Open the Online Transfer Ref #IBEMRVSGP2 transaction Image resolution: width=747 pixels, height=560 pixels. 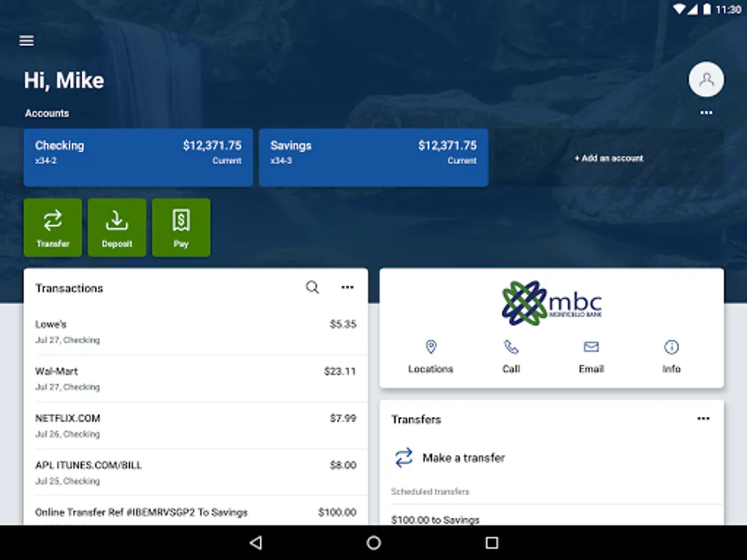click(x=195, y=511)
